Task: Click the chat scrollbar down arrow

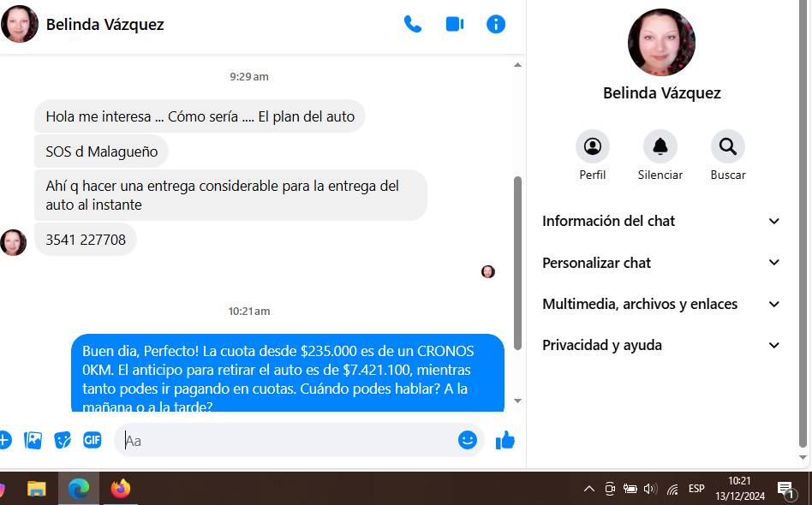Action: [517, 401]
